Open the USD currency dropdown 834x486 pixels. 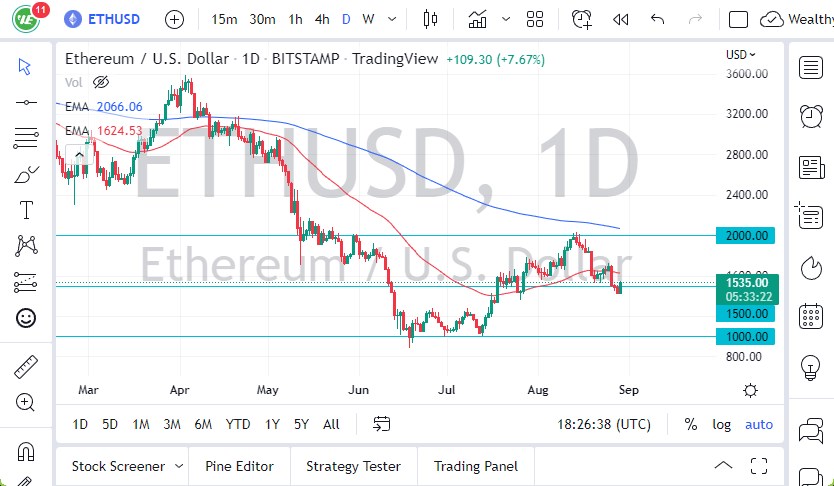740,55
